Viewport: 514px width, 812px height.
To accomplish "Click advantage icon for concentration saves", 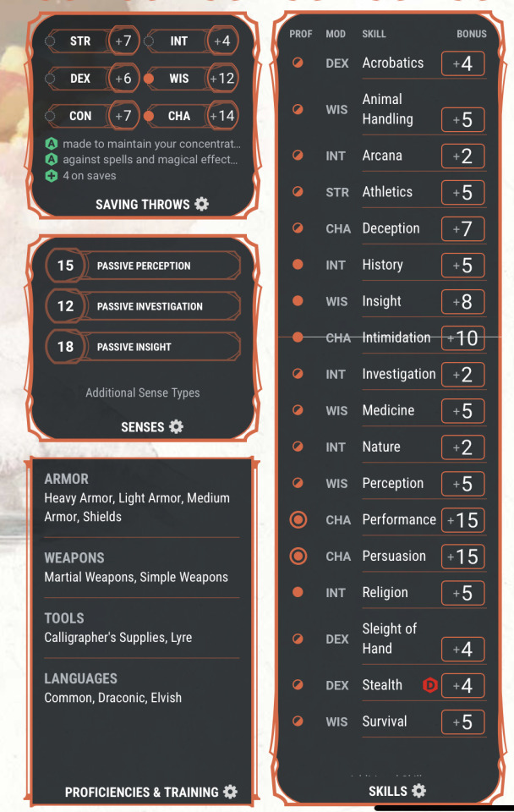I will click(52, 144).
